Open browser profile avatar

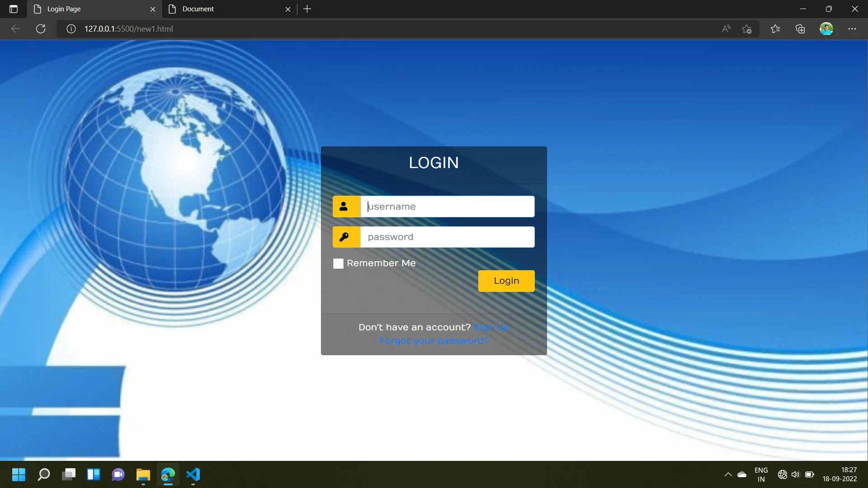(826, 29)
